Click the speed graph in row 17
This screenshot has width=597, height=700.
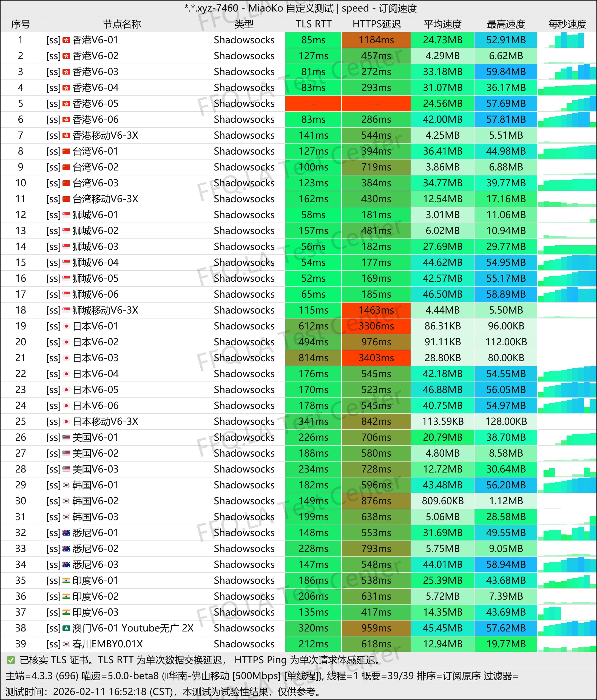point(567,294)
